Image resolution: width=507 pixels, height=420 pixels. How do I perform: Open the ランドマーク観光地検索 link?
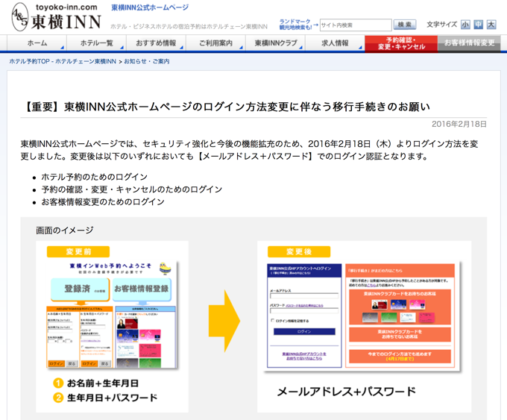pos(295,25)
